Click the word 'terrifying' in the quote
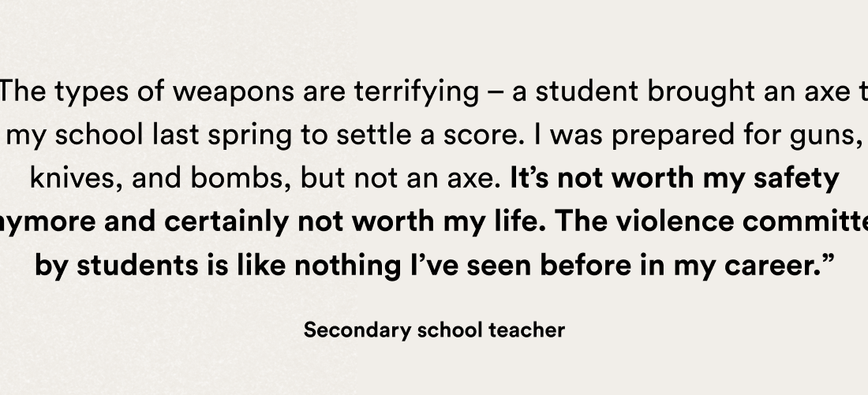This screenshot has height=395, width=868. (x=417, y=91)
